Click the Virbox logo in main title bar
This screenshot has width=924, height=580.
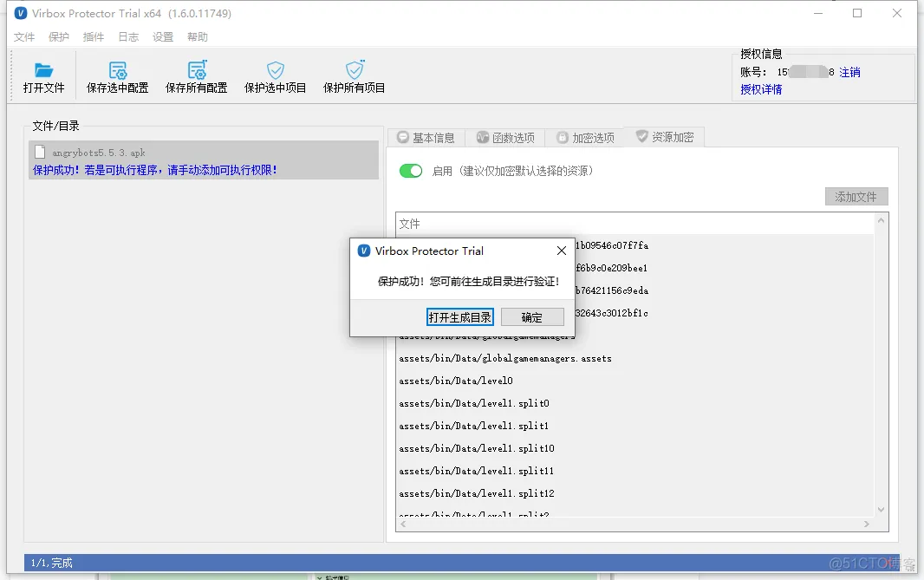pos(21,13)
